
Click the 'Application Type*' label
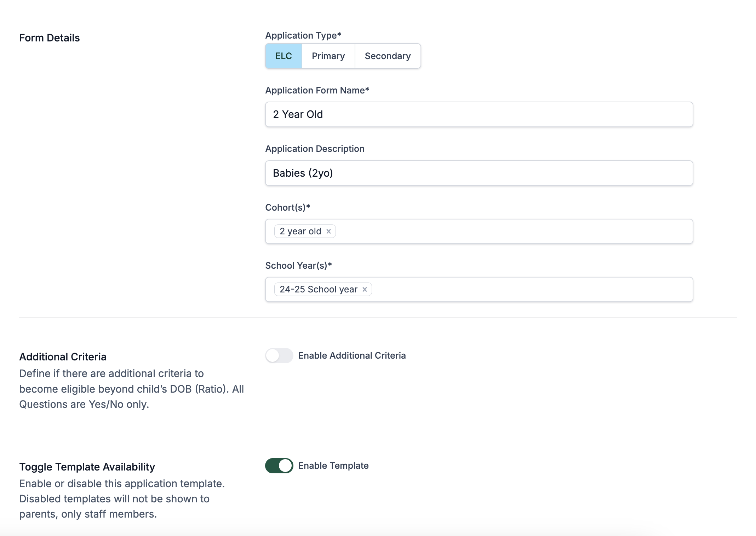tap(303, 35)
